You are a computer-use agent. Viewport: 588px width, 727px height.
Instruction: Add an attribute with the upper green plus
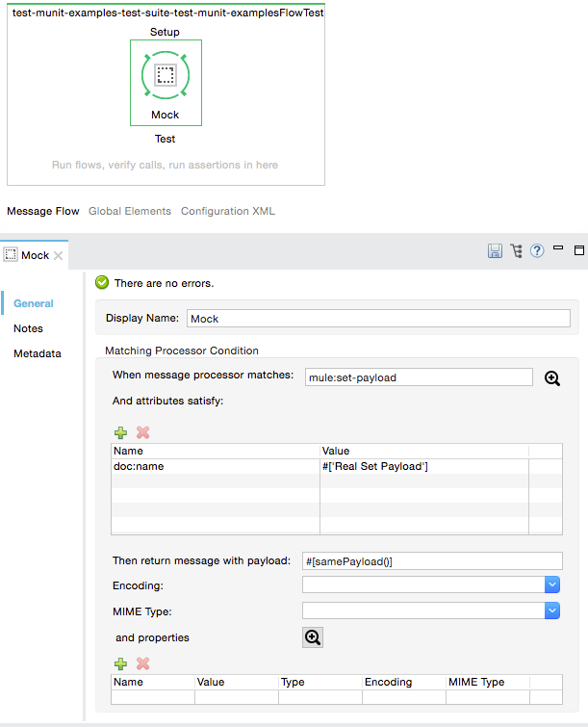[x=120, y=433]
